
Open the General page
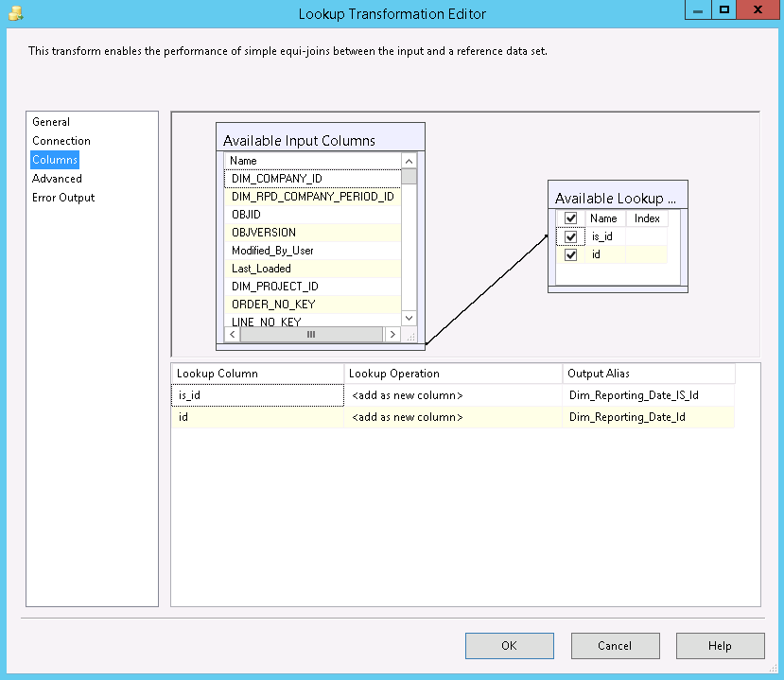pyautogui.click(x=51, y=122)
